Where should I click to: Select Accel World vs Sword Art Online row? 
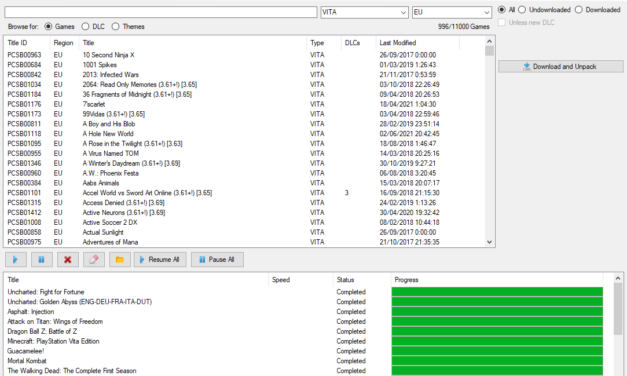coord(245,193)
